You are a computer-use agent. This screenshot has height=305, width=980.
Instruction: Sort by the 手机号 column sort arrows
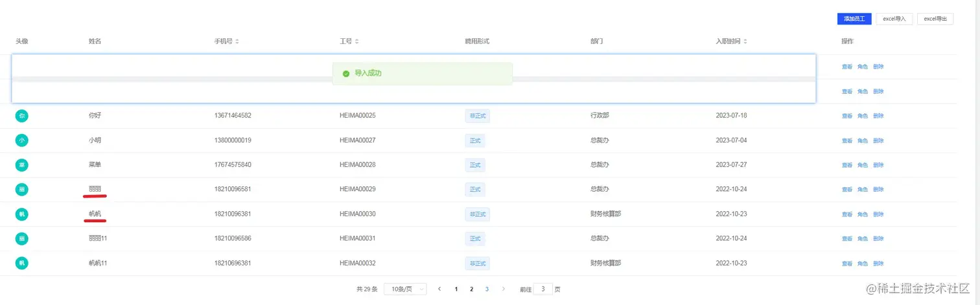click(x=237, y=41)
